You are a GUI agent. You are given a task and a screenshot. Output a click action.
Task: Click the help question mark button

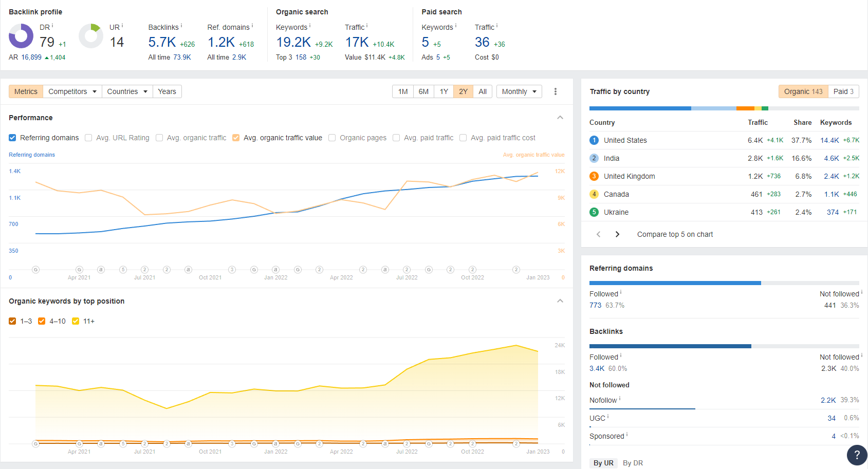tap(856, 455)
